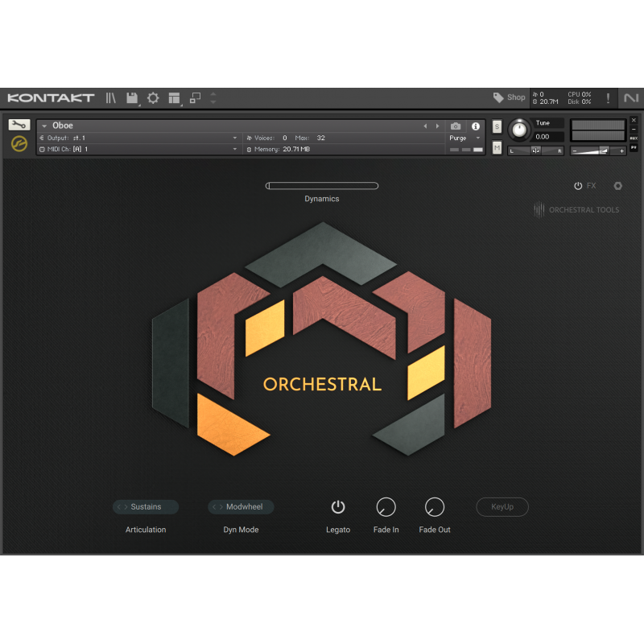
Task: Click the snapshot camera icon
Action: coord(456,126)
